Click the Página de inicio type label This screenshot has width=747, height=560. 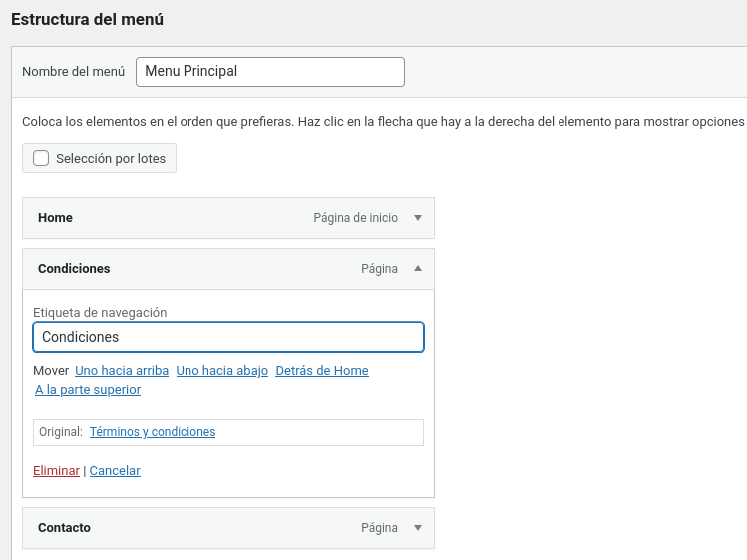coord(355,218)
